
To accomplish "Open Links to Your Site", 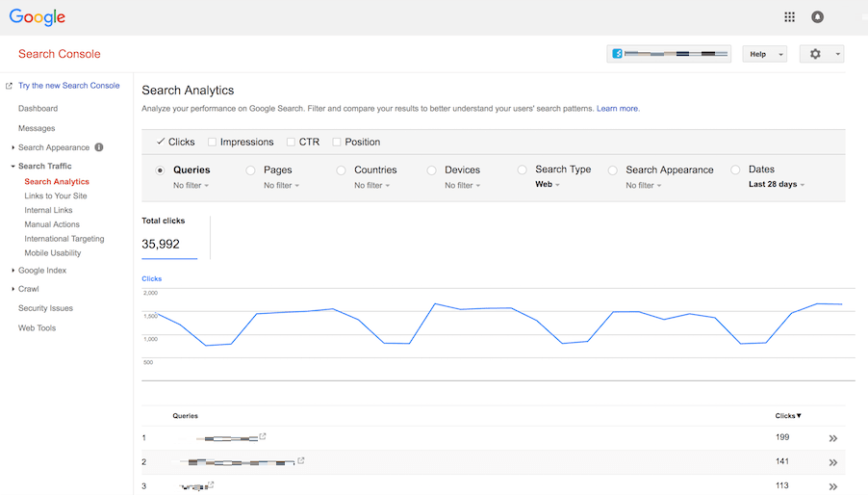I will (x=56, y=196).
